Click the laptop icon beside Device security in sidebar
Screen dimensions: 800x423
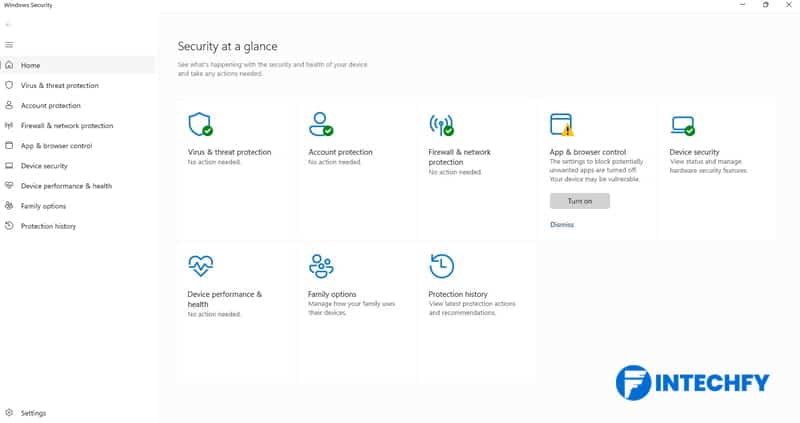click(x=9, y=166)
